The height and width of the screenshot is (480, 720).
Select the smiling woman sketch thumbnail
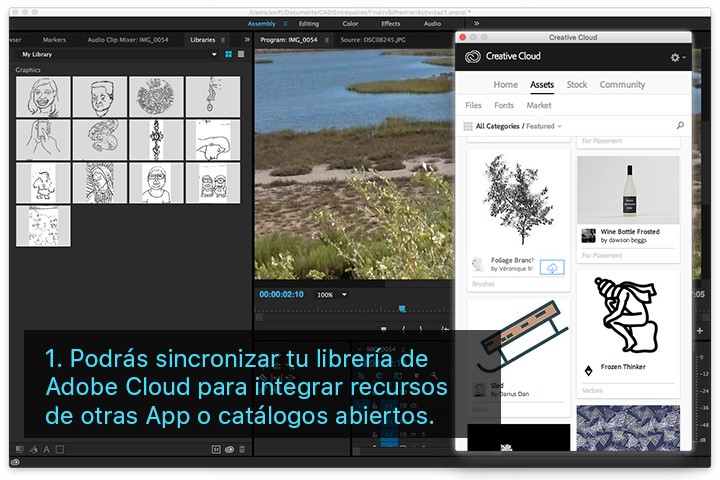[x=43, y=97]
